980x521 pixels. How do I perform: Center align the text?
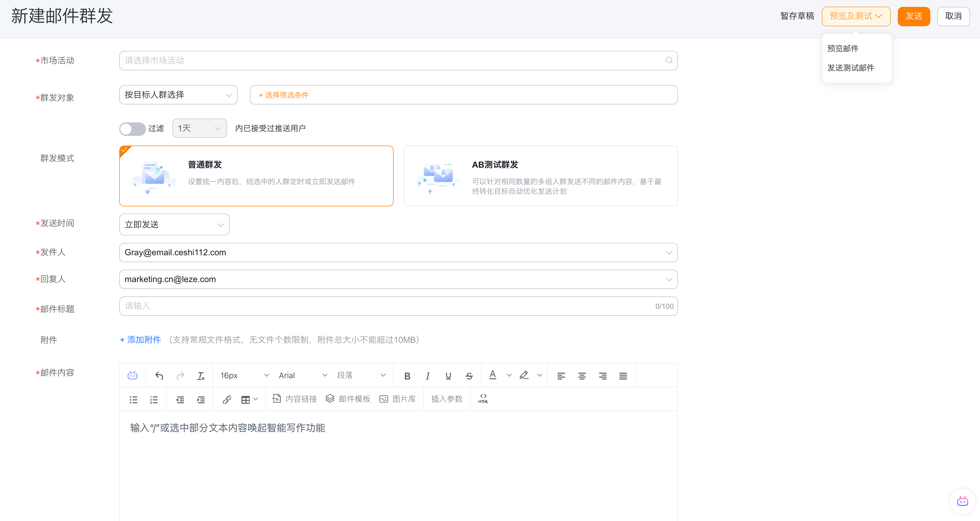tap(582, 376)
